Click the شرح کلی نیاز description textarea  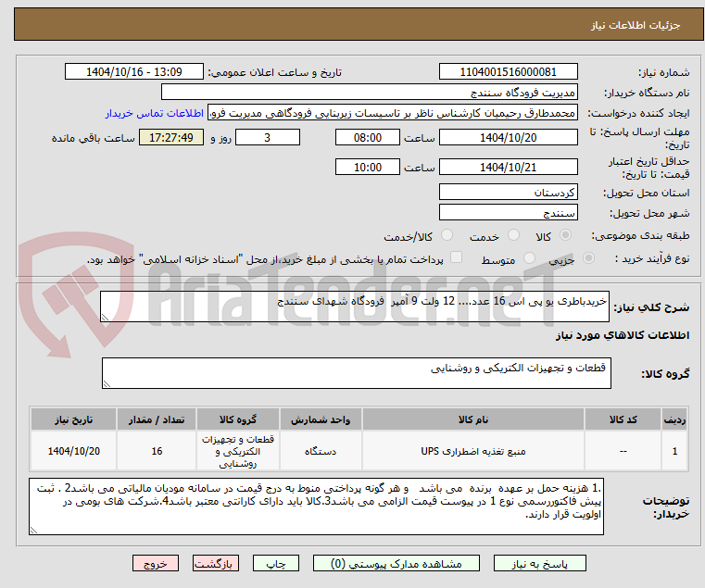coord(354,307)
